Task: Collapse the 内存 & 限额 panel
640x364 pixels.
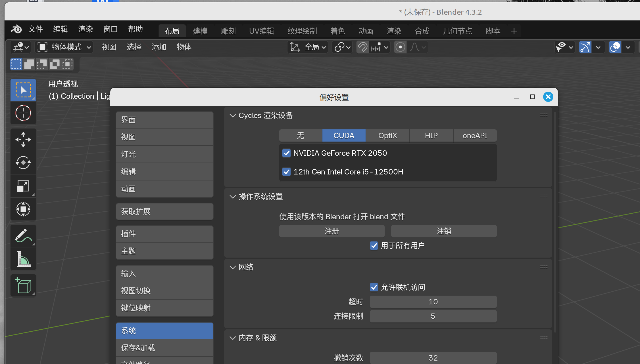Action: pos(233,338)
